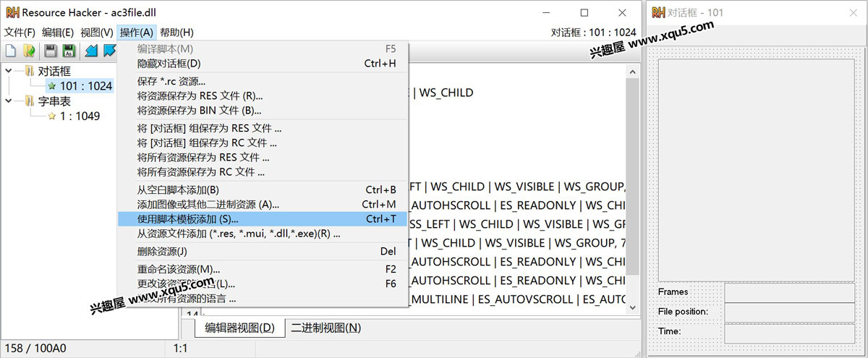Choose 将所有资源保存为 RES 文件
This screenshot has width=868, height=358.
pos(263,158)
